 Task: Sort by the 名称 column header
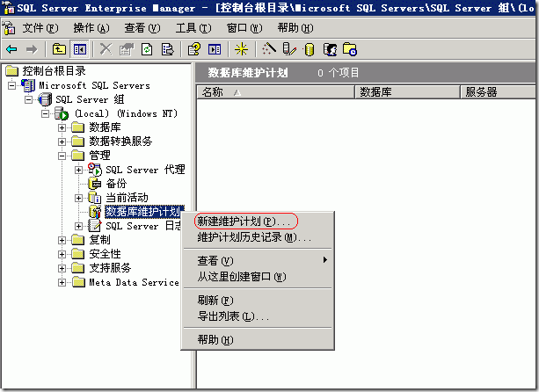point(276,92)
